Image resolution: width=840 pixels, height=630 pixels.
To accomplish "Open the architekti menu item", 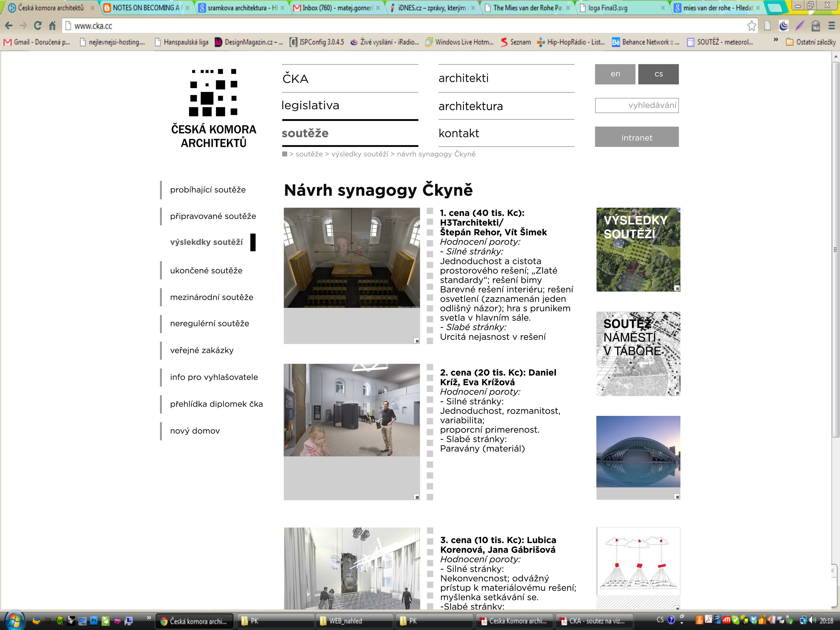I will click(x=463, y=78).
